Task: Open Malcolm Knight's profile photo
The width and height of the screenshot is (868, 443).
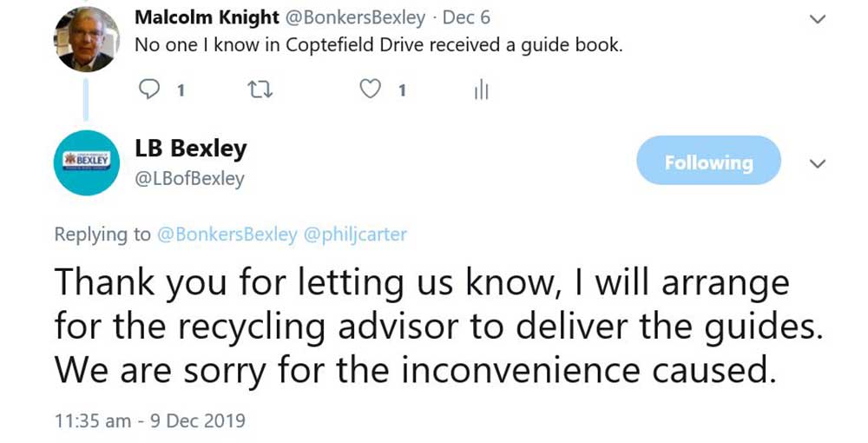Action: 85,38
